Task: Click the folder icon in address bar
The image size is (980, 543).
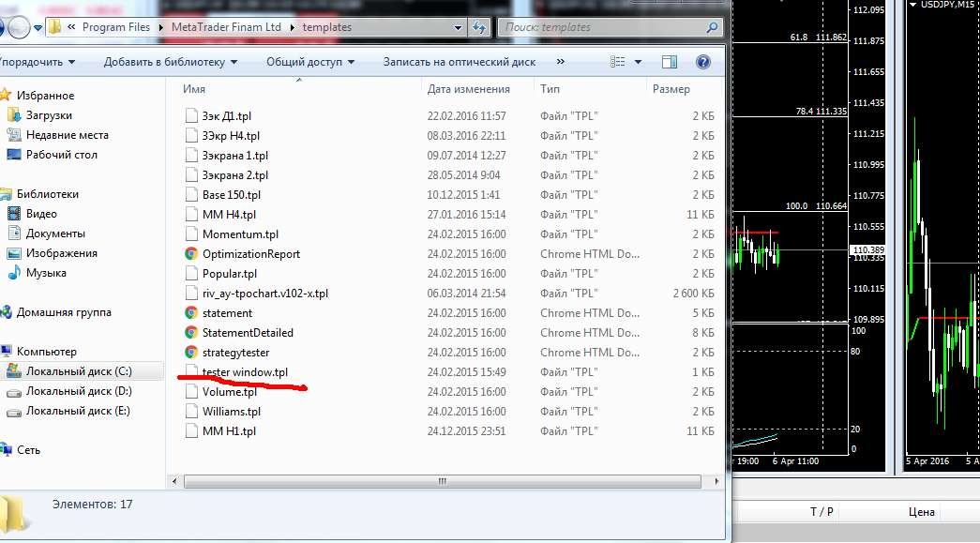Action: pyautogui.click(x=55, y=27)
